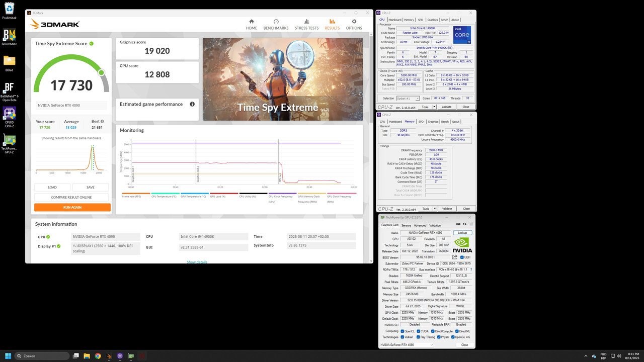Click Close button in GPU-Z

pos(464,345)
